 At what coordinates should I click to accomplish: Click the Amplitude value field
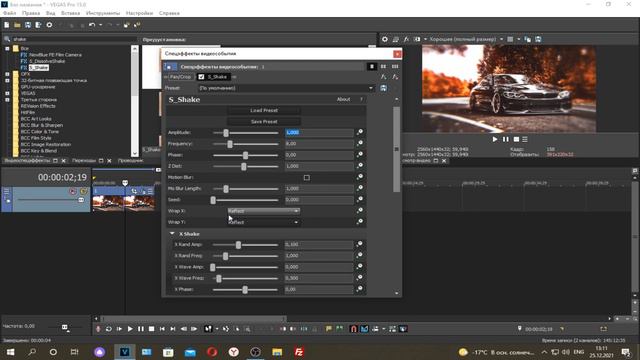[319, 132]
